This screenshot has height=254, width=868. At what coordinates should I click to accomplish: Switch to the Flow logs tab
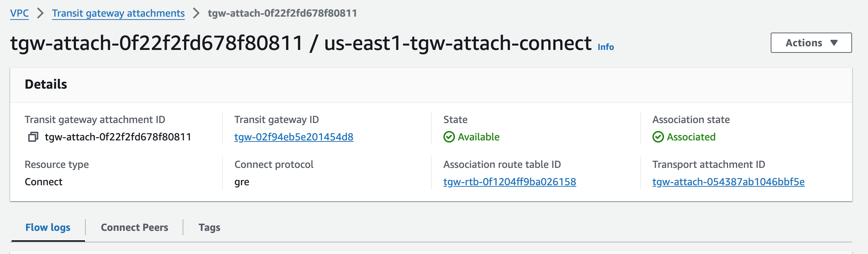[x=48, y=227]
